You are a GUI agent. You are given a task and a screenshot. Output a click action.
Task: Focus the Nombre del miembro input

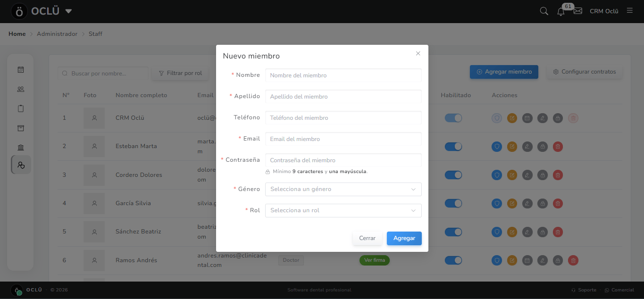pos(343,75)
